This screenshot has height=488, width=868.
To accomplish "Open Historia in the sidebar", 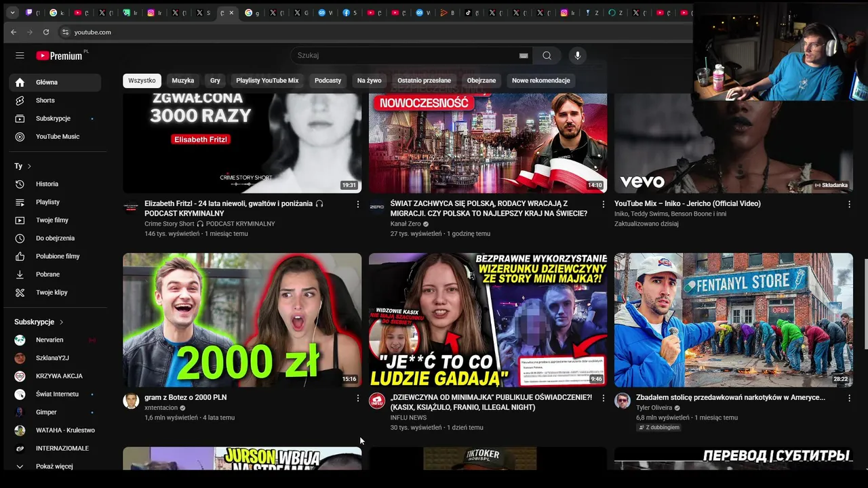I will (55, 184).
